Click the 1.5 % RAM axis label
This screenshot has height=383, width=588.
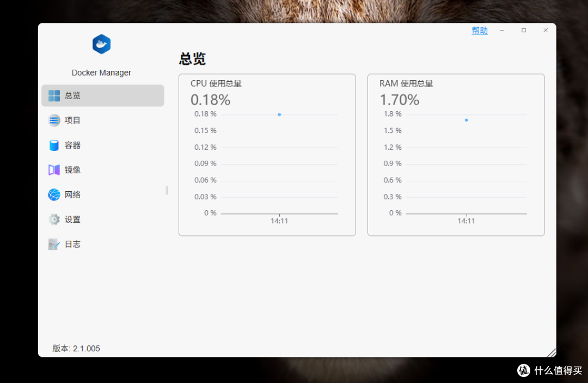tap(392, 131)
